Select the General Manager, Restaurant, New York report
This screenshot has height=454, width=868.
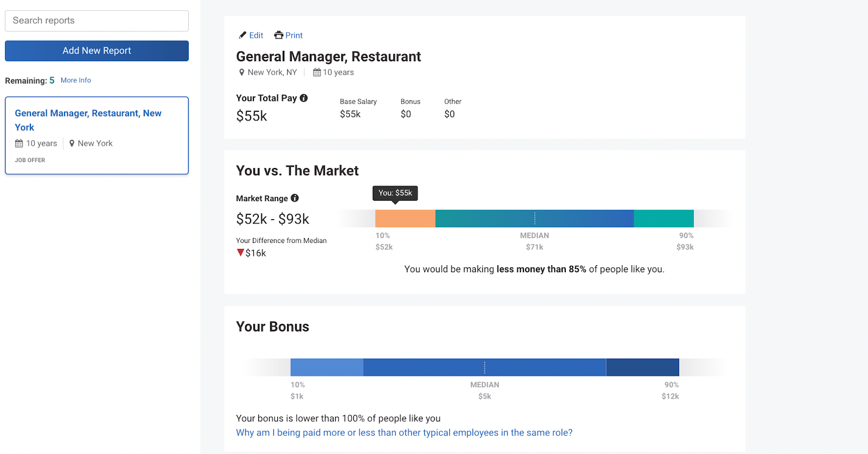tap(88, 120)
